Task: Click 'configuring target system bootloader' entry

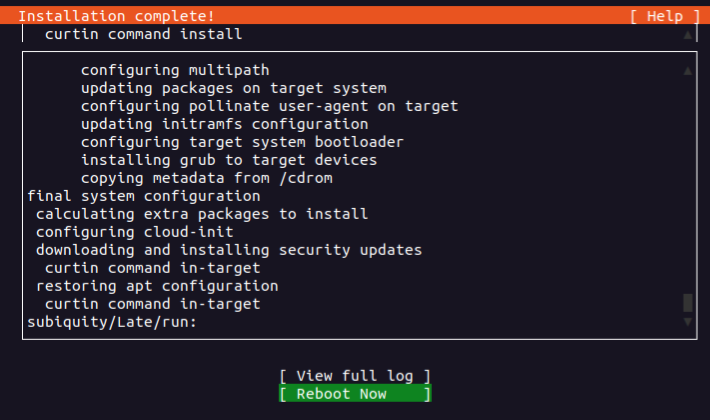Action: click(x=242, y=142)
